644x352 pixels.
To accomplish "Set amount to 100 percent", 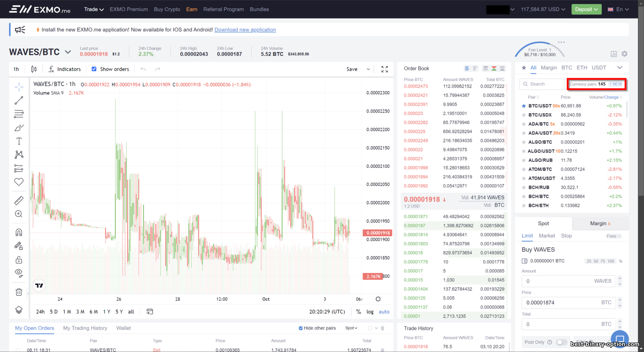I will pos(611,261).
